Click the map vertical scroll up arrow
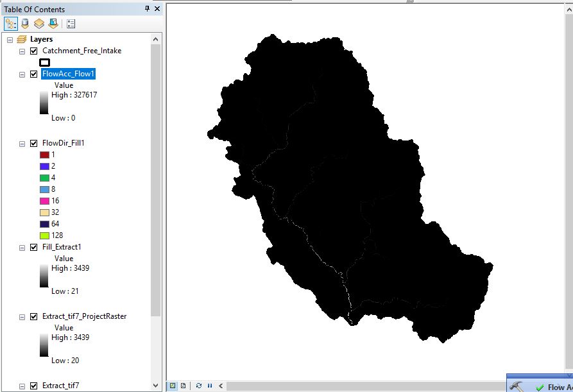 point(569,9)
